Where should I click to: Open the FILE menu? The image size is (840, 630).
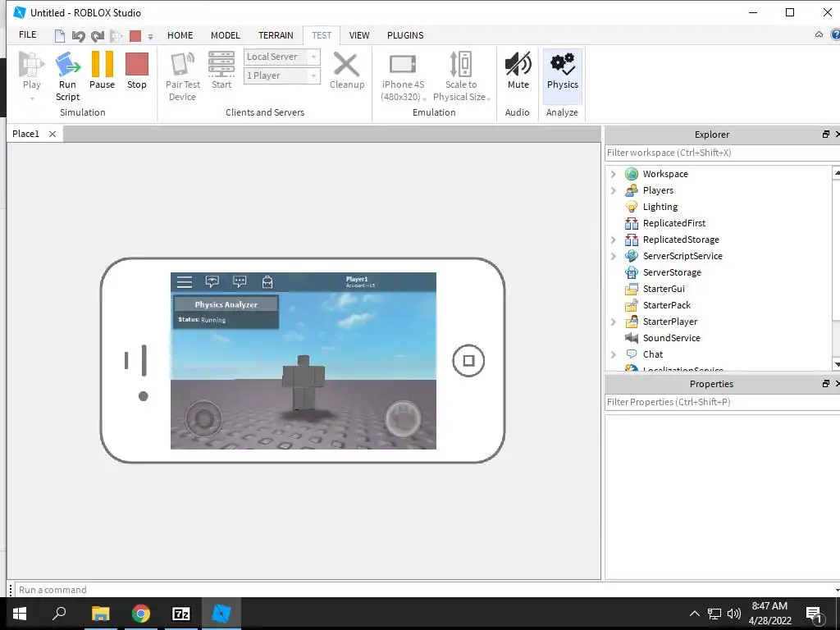(27, 34)
